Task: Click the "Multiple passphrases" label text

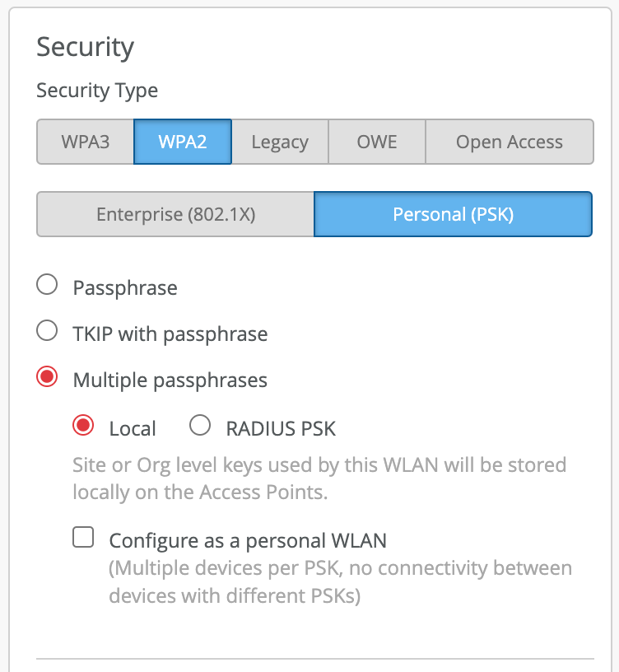Action: tap(170, 380)
